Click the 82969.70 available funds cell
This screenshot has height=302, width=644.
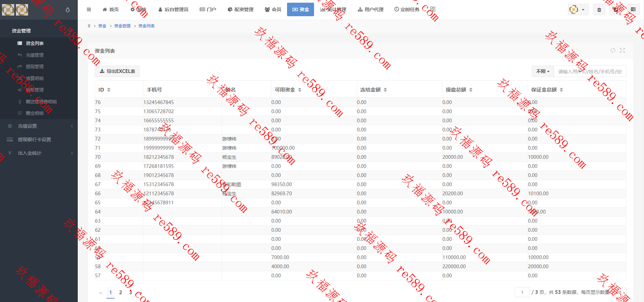point(282,194)
